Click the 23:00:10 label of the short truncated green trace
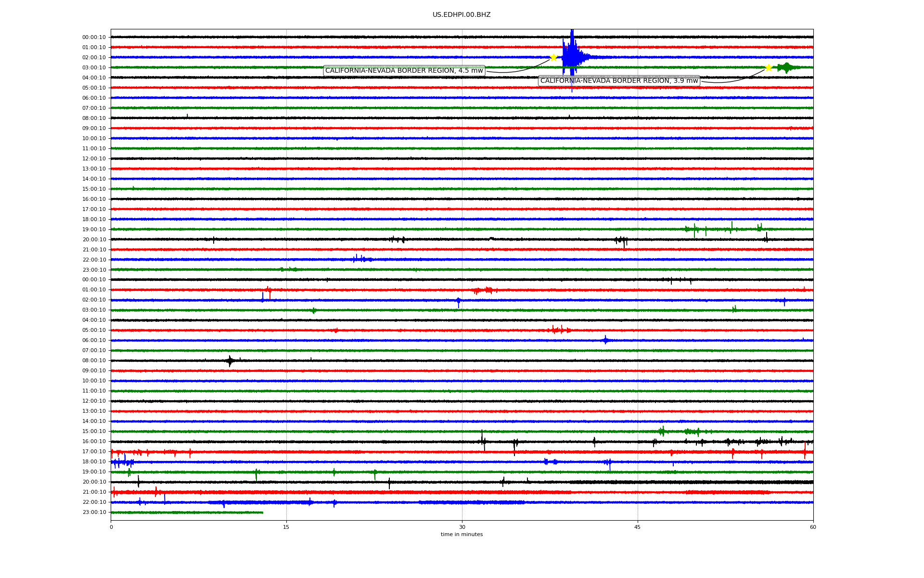 point(94,512)
